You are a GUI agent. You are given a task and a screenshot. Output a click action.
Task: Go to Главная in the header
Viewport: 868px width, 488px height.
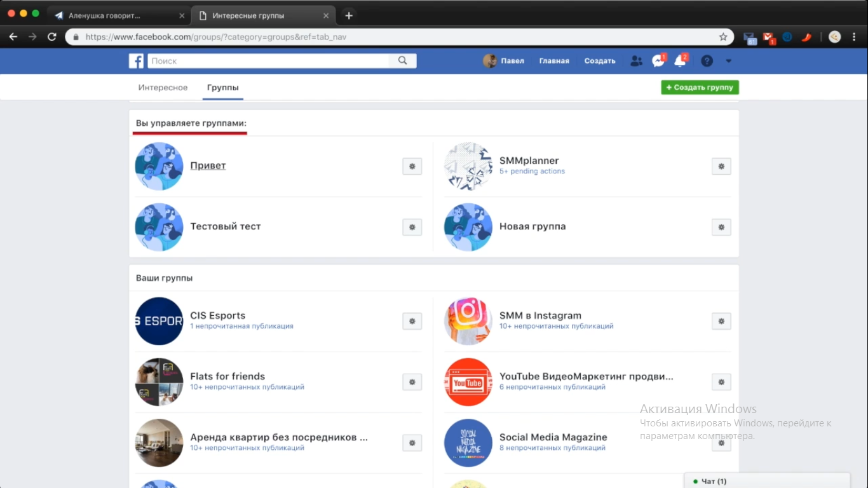click(554, 61)
